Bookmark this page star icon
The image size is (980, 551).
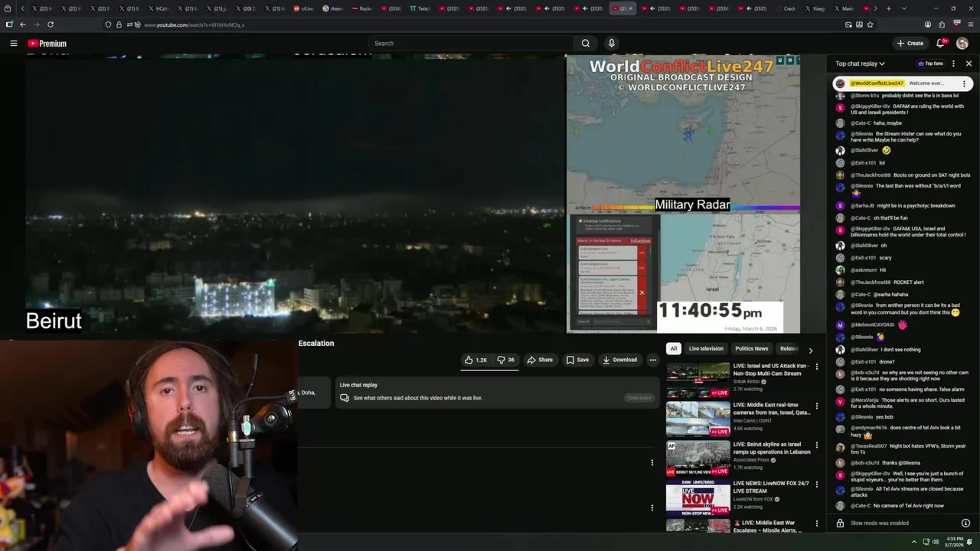coord(870,24)
